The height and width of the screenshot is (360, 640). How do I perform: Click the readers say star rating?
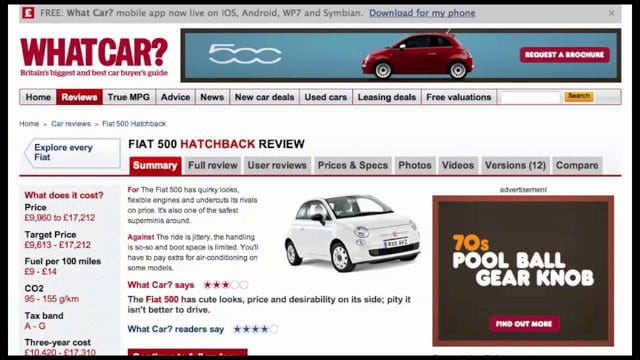click(256, 329)
